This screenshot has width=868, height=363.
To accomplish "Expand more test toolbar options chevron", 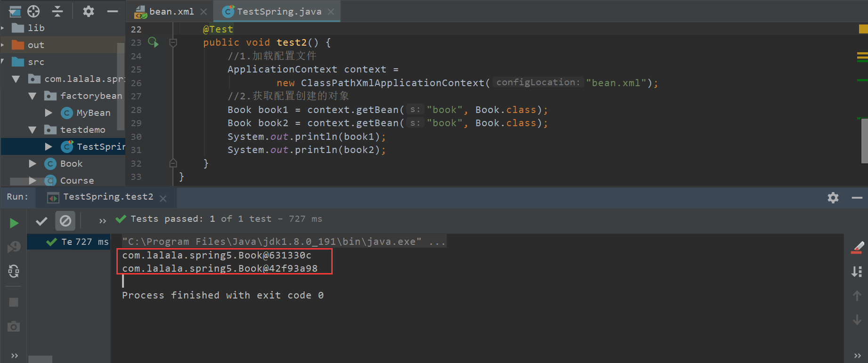I will (103, 221).
